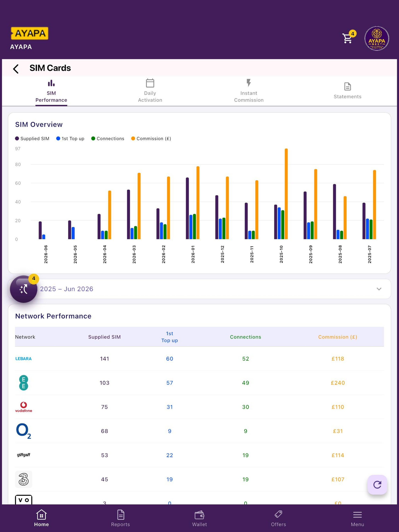399x532 pixels.
Task: Click the 1st Top up column header
Action: point(170,337)
